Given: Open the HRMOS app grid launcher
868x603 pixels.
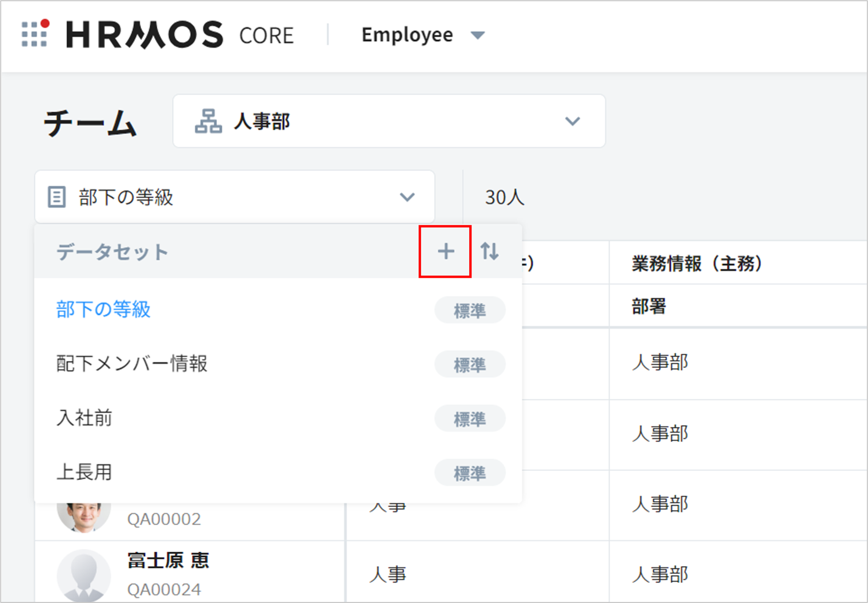Looking at the screenshot, I should click(x=35, y=34).
